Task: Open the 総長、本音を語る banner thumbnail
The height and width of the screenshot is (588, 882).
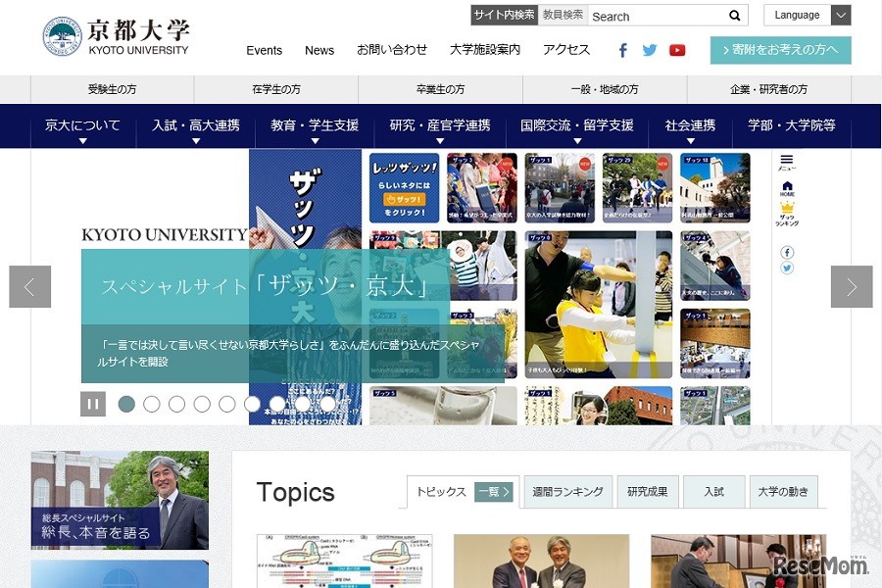Action: coord(120,500)
